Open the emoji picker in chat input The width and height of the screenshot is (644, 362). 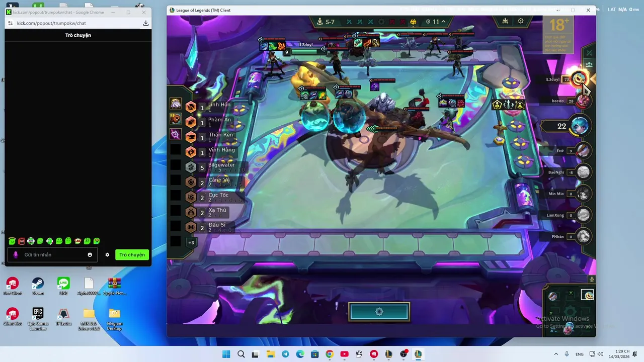coord(90,255)
